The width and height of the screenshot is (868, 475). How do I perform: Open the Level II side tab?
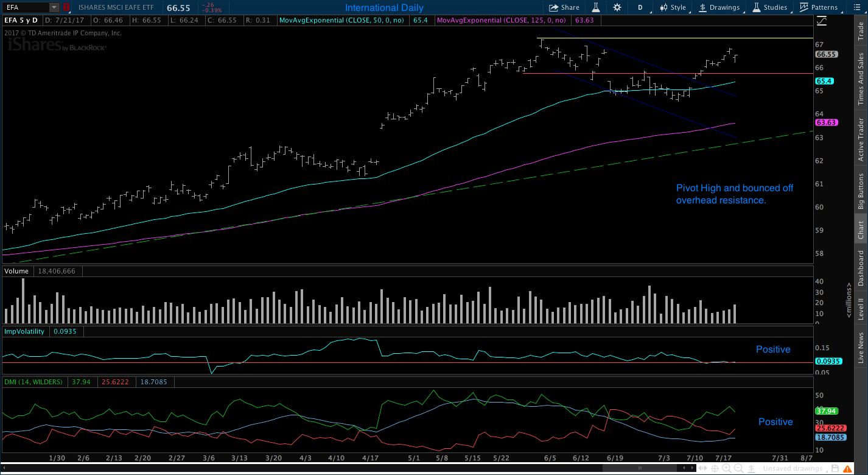click(861, 309)
